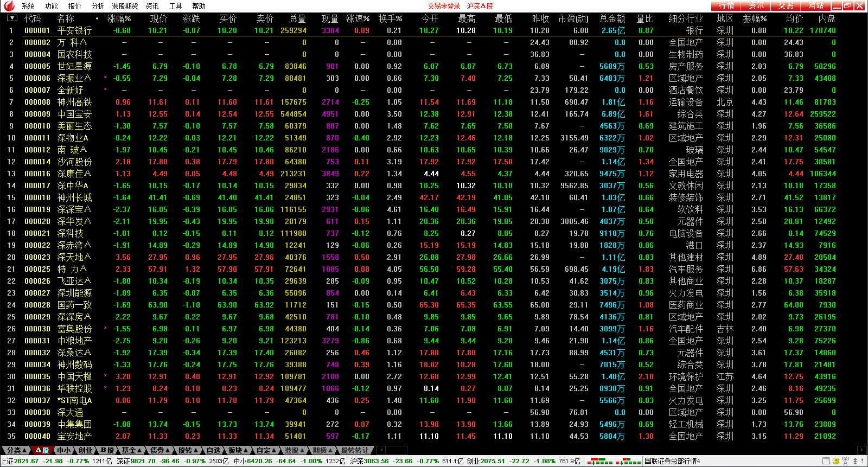Open the 功能 menu
This screenshot has width=868, height=467.
click(x=52, y=6)
